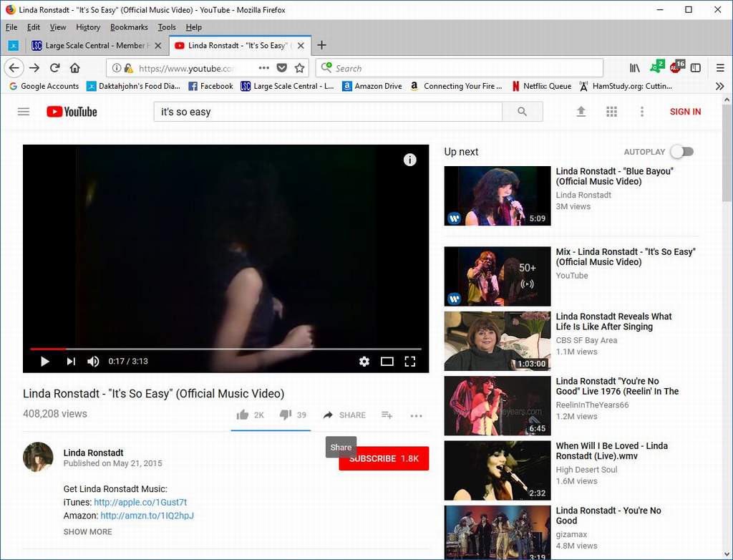Open the iTunes apple.co link
The width and height of the screenshot is (733, 560).
140,502
